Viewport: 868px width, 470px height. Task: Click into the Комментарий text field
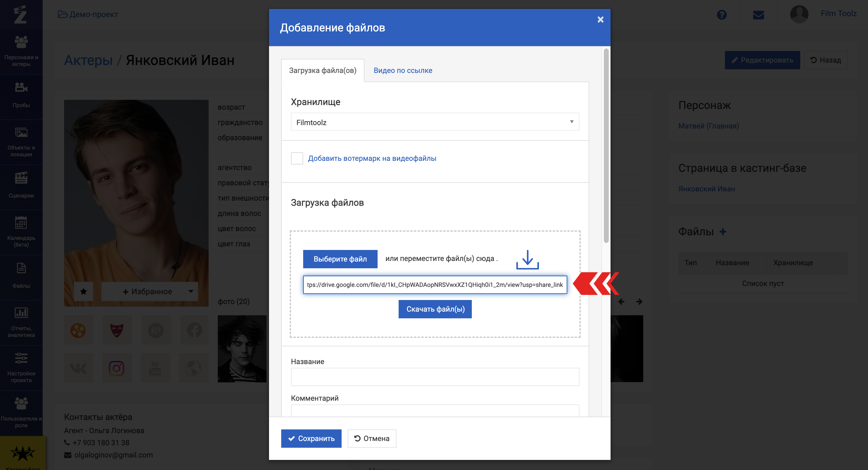(x=435, y=411)
